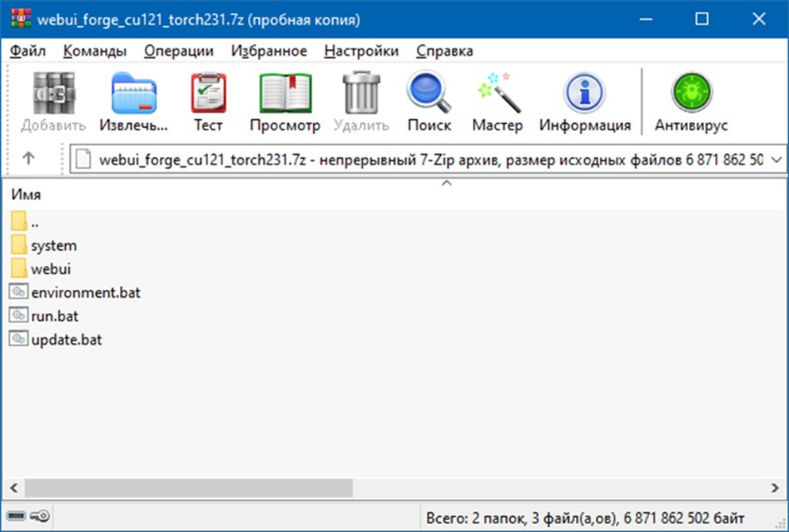Screen dimensions: 789x532
Task: Maximize the WinRAR window
Action: [x=702, y=19]
